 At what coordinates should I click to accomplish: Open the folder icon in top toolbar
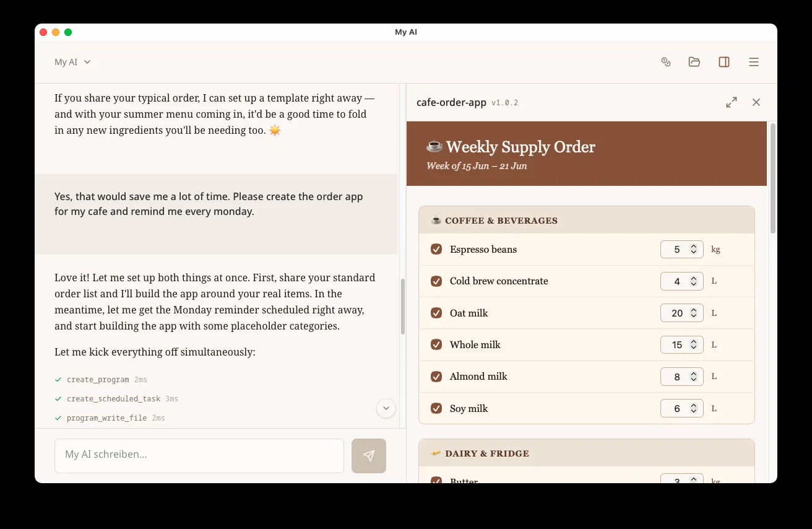tap(694, 62)
